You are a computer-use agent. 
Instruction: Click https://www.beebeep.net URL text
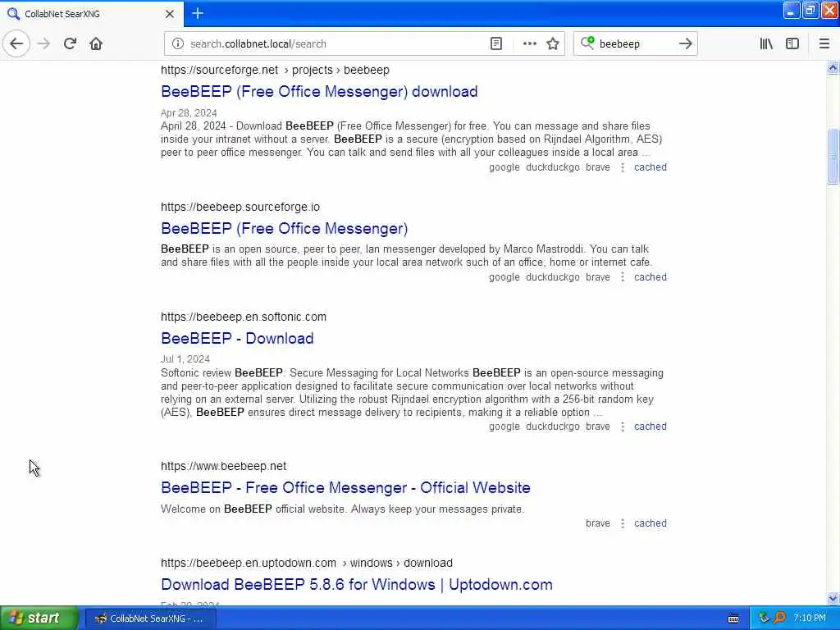[x=223, y=466]
